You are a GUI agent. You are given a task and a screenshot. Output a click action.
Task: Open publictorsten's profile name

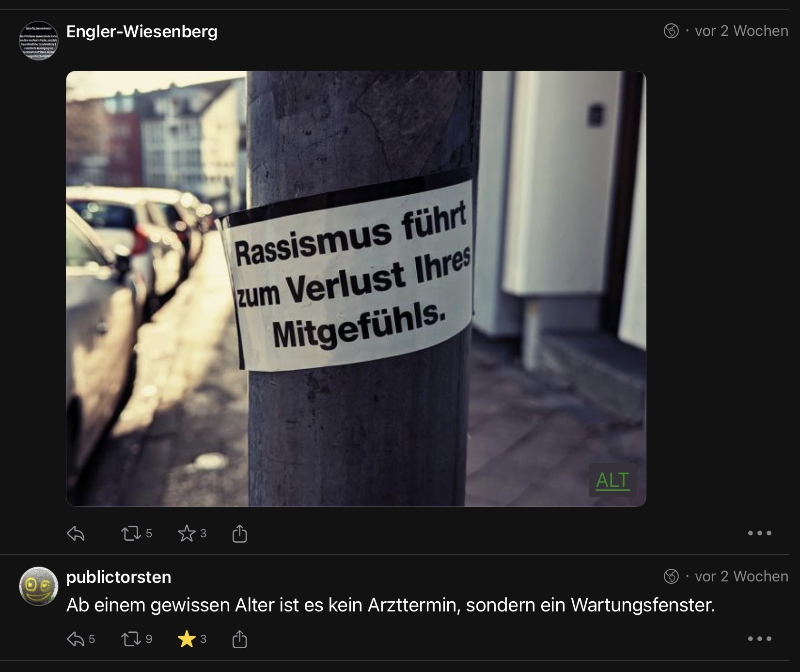(x=119, y=577)
